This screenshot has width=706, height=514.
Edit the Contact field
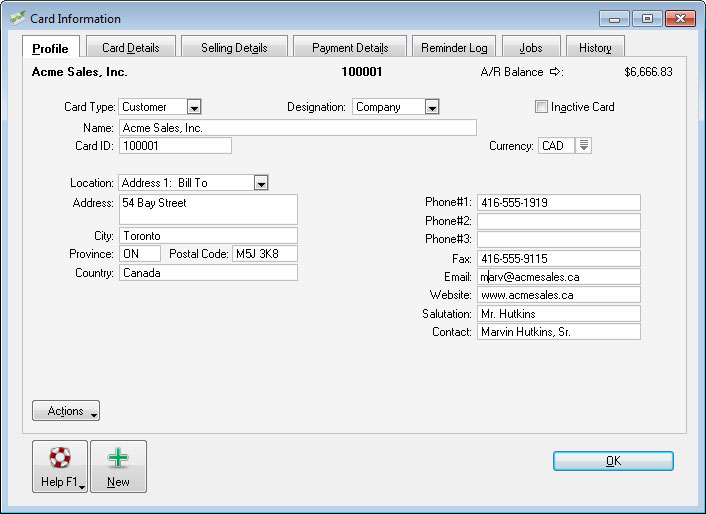(559, 332)
